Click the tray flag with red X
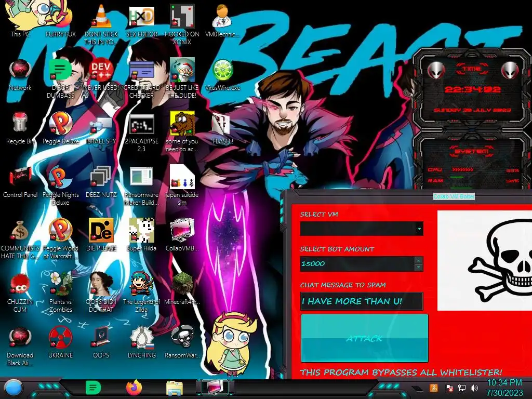Image resolution: width=532 pixels, height=399 pixels. click(x=449, y=388)
